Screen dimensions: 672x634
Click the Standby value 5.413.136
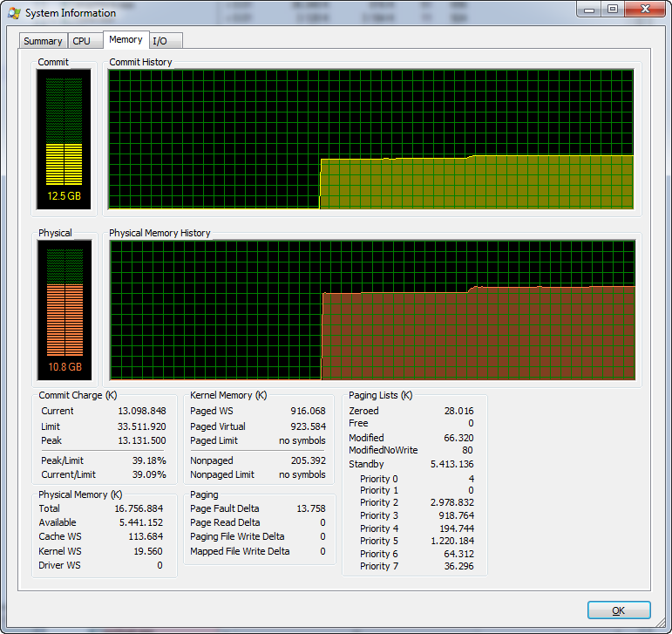(451, 464)
